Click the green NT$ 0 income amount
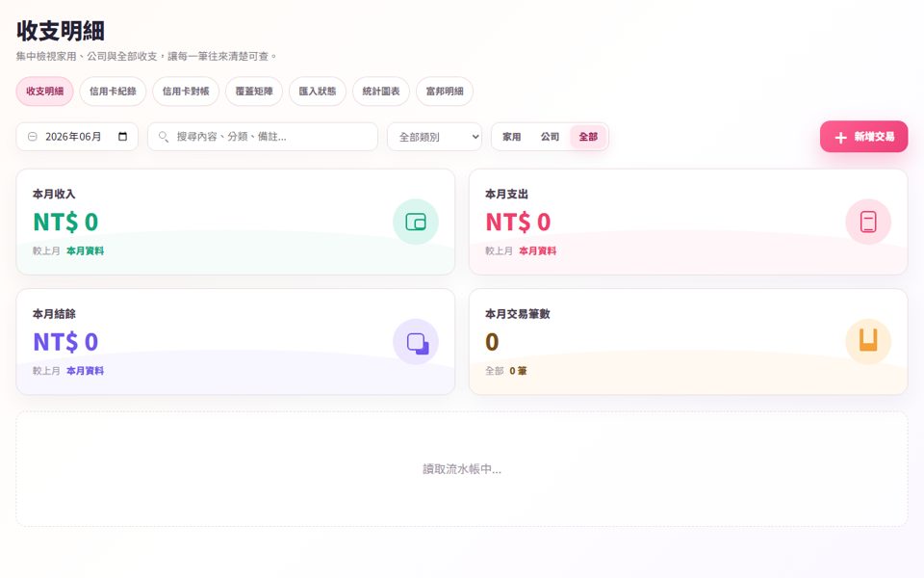 point(65,223)
